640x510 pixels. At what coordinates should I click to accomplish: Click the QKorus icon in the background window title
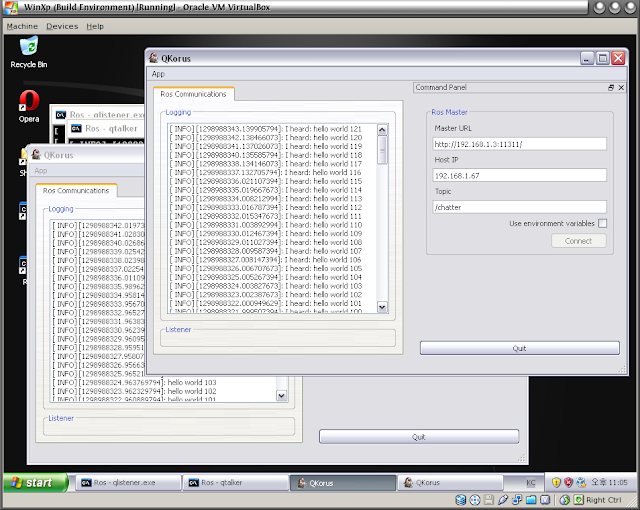click(36, 155)
